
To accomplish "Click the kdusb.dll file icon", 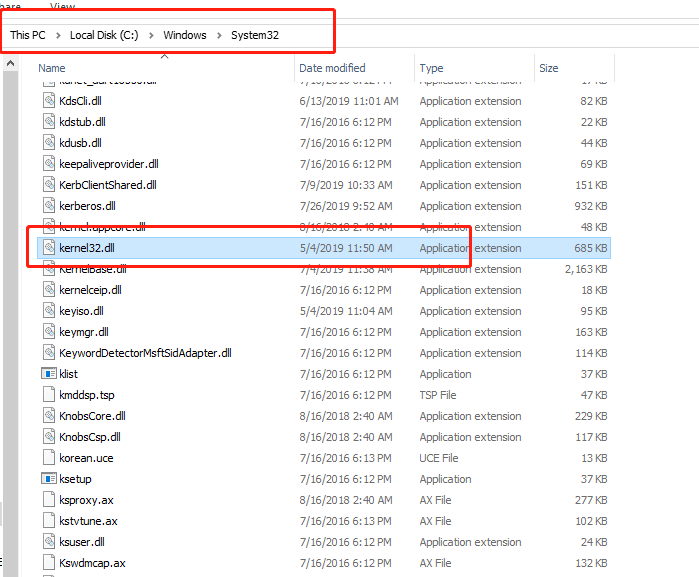I will (x=49, y=142).
